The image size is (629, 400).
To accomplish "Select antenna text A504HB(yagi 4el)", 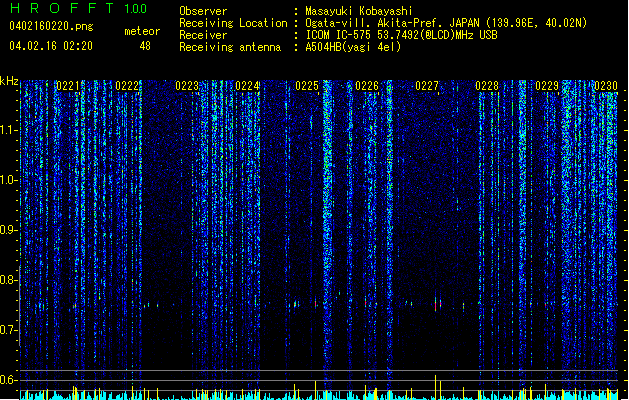I will pyautogui.click(x=353, y=47).
